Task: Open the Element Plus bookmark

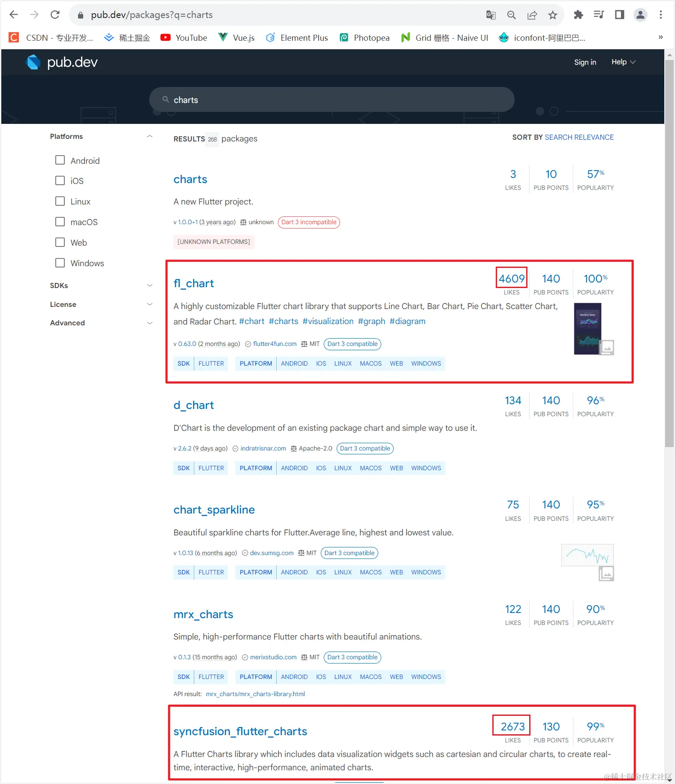Action: [x=297, y=38]
